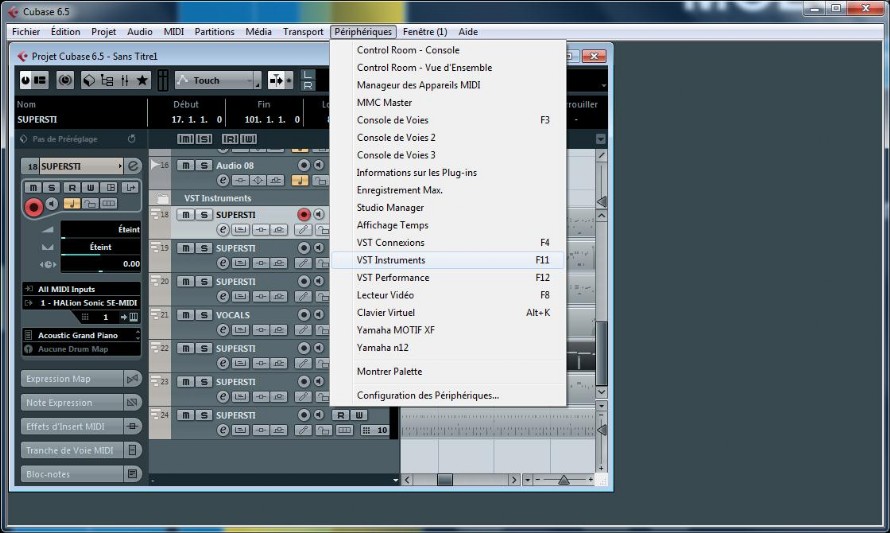Image resolution: width=890 pixels, height=533 pixels.
Task: Click the monitor speaker icon on Audio 08
Action: pyautogui.click(x=319, y=165)
